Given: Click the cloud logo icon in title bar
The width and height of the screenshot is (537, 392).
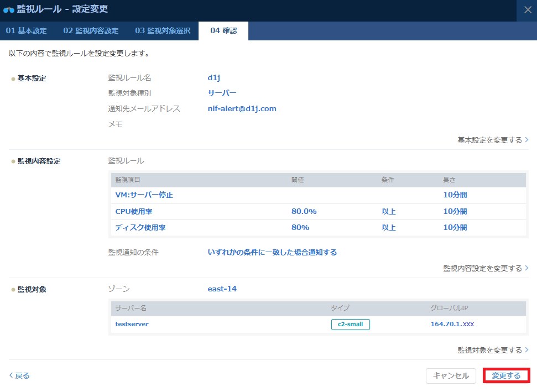Looking at the screenshot, I should coord(9,9).
